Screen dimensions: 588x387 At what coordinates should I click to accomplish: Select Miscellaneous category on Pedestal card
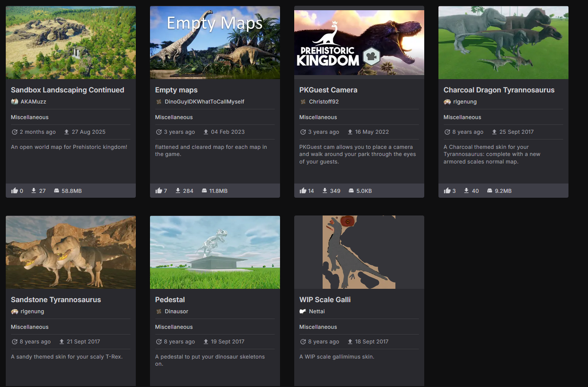pos(174,327)
